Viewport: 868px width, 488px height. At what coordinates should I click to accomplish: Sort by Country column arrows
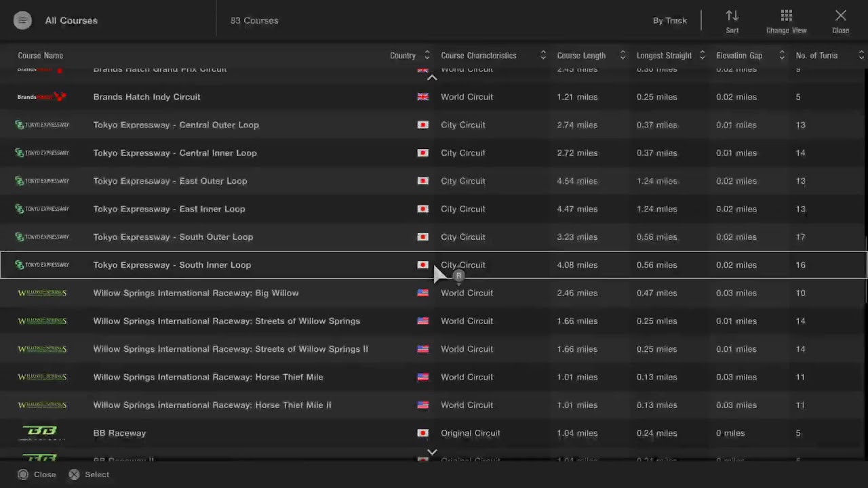click(427, 56)
